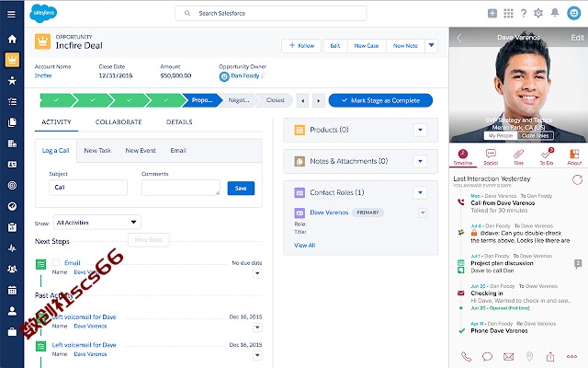Switch to the Details tab

pyautogui.click(x=179, y=122)
